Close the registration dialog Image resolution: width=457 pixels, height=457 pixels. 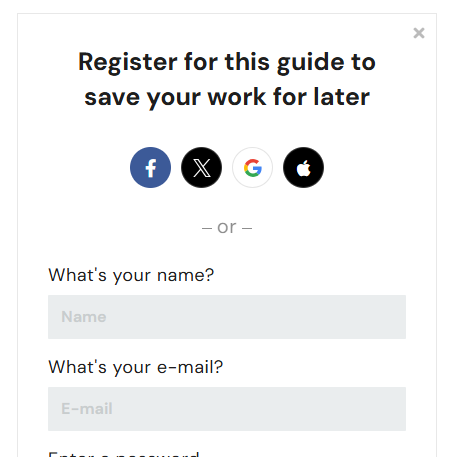click(419, 33)
